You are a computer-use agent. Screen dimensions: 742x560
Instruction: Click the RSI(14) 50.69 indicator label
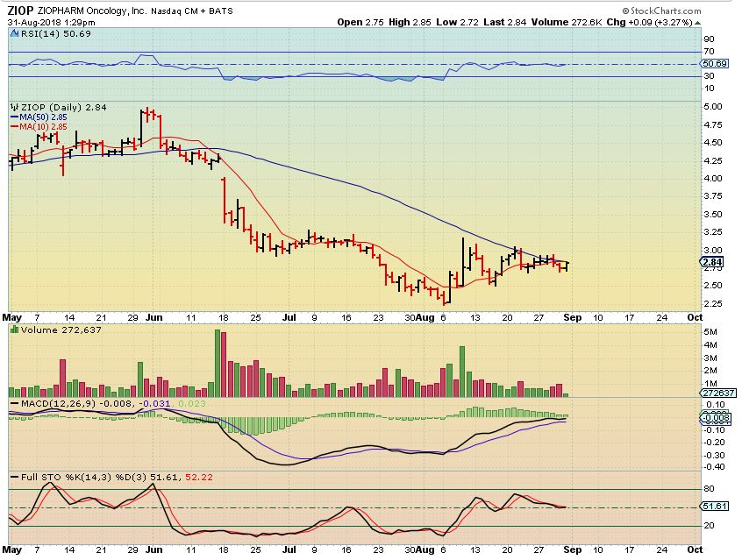click(x=55, y=33)
